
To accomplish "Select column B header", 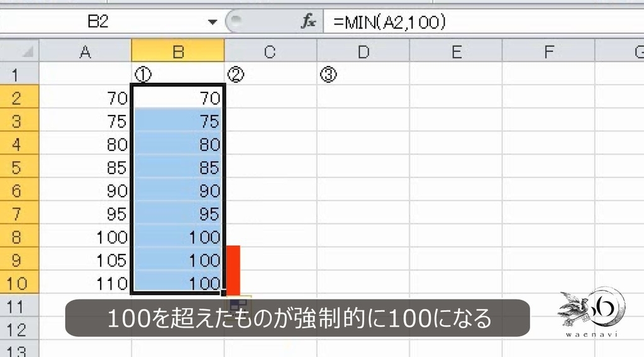I will 178,51.
